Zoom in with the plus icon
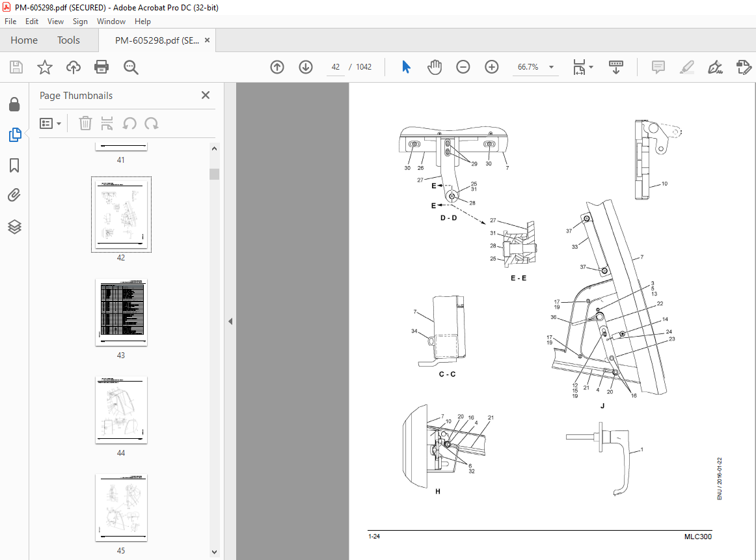The height and width of the screenshot is (560, 756). click(492, 67)
